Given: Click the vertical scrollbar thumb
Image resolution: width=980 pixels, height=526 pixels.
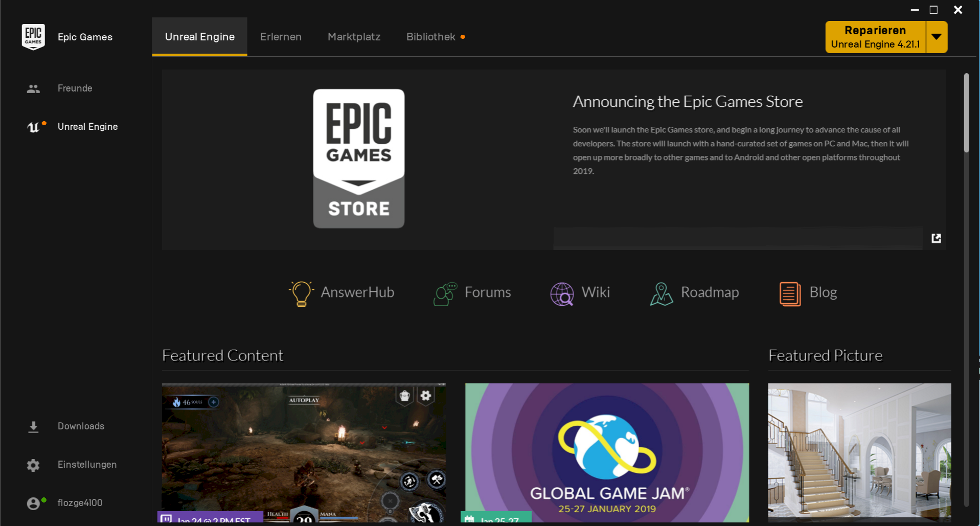Looking at the screenshot, I should pos(966,113).
